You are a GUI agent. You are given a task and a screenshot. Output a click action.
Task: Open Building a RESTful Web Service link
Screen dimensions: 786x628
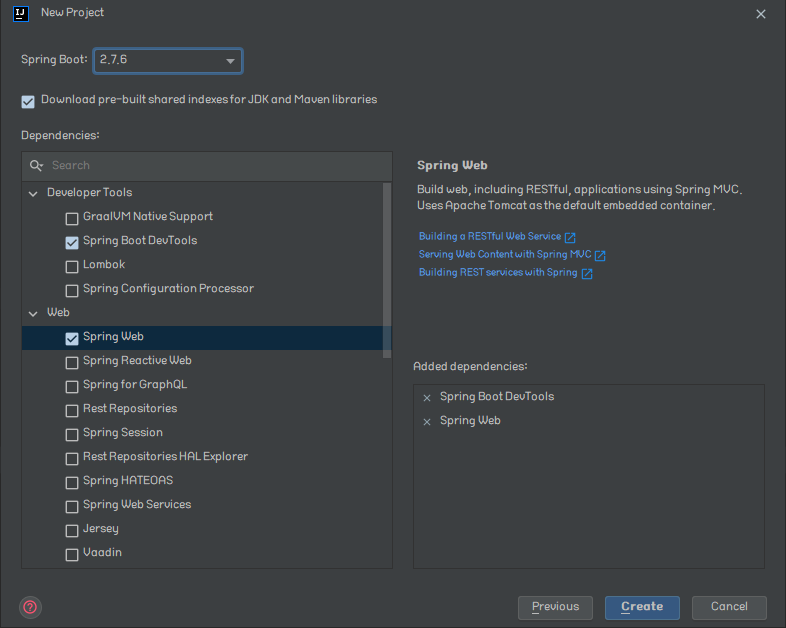pyautogui.click(x=490, y=236)
